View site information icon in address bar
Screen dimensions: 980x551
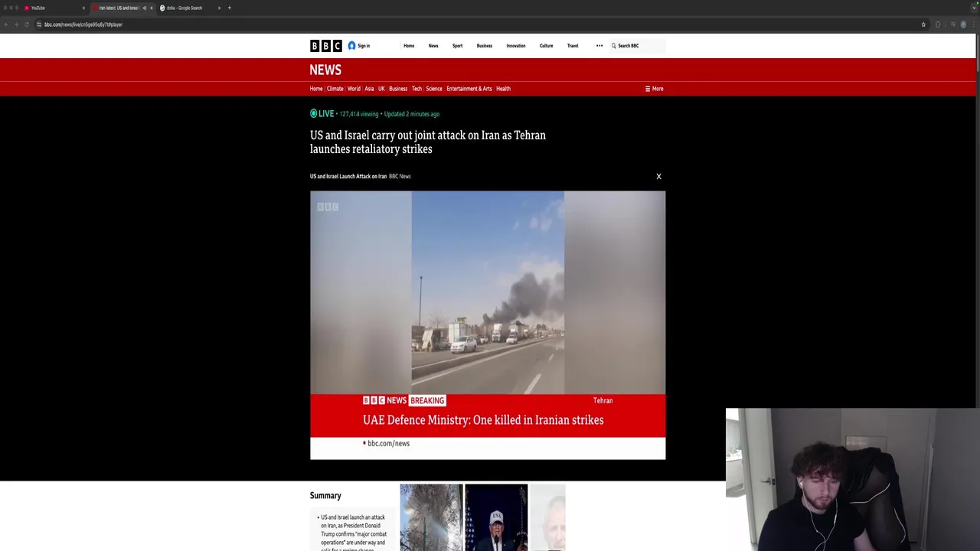[x=39, y=24]
